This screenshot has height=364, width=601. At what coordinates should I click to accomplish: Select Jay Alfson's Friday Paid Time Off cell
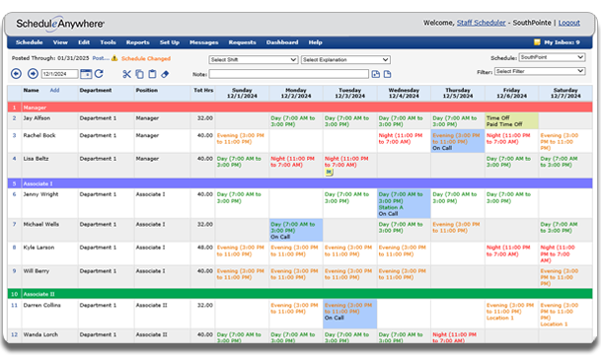pos(512,120)
